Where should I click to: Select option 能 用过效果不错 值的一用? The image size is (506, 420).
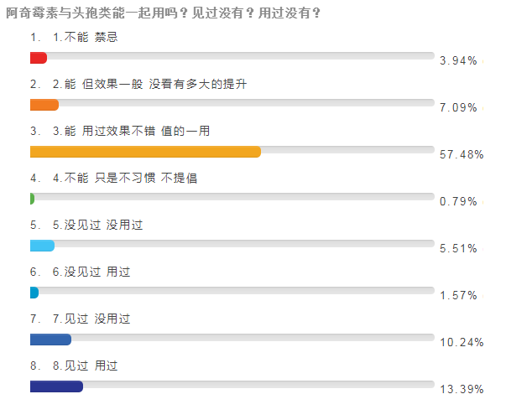(x=132, y=131)
